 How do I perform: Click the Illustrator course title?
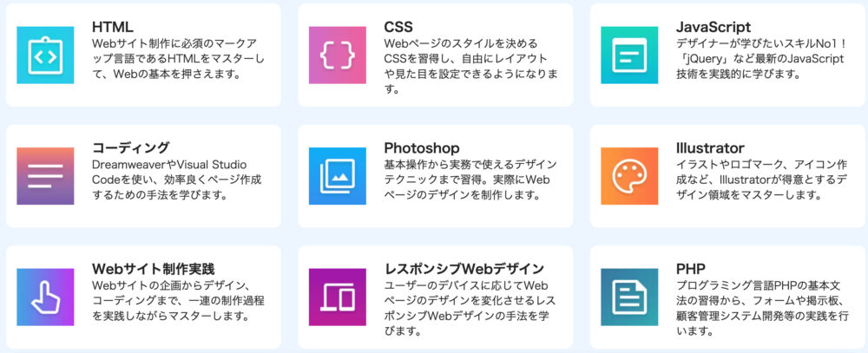(x=710, y=147)
